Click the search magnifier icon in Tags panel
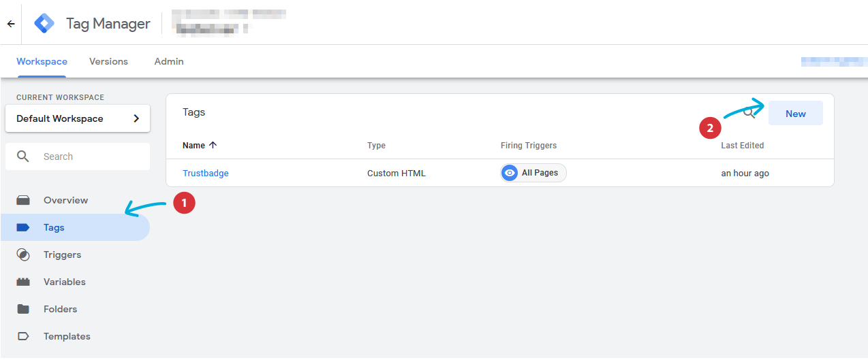This screenshot has height=362, width=868. click(749, 113)
